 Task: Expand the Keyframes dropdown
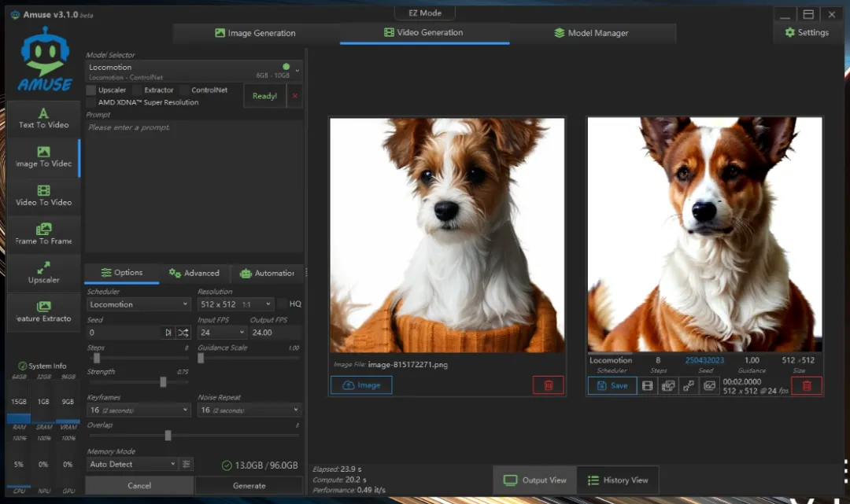tap(139, 410)
